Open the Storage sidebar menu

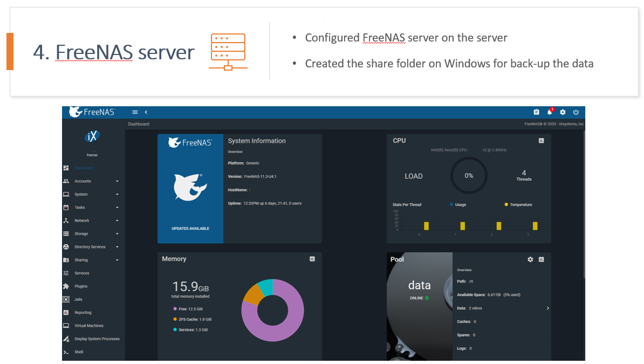click(x=81, y=233)
